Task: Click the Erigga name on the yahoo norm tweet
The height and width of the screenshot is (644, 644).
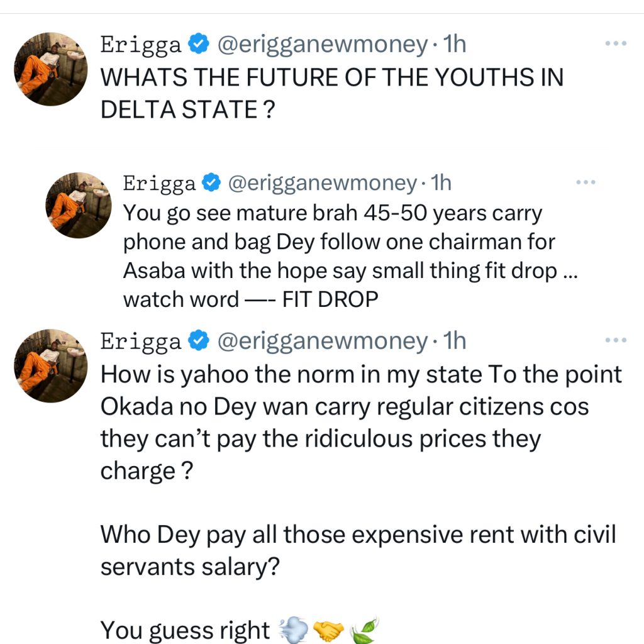Action: [x=141, y=341]
